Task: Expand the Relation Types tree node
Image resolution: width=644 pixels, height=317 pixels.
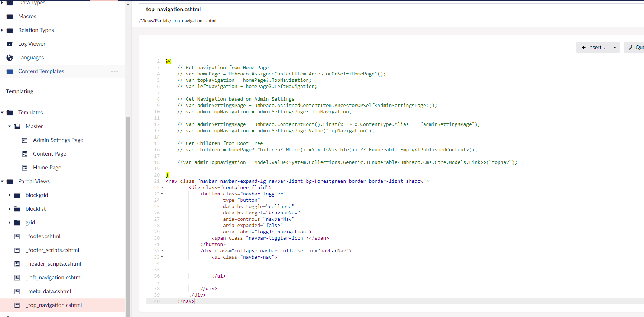Action: pyautogui.click(x=2, y=30)
